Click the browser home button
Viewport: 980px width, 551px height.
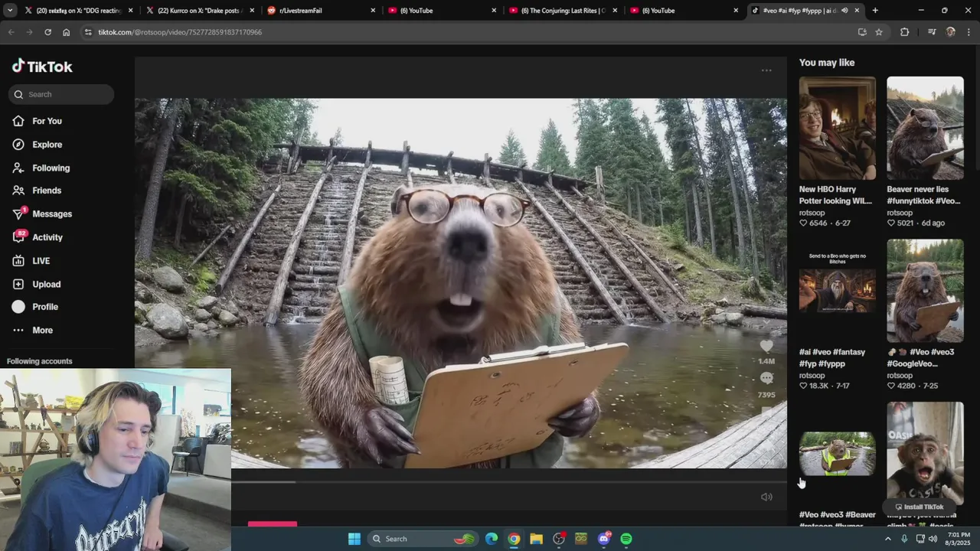[x=66, y=32]
